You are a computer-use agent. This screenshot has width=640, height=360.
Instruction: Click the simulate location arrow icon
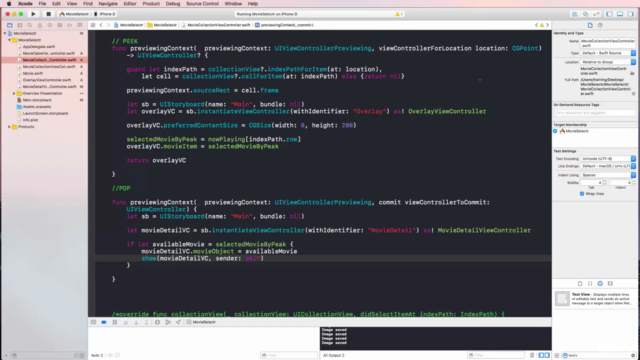pos(178,322)
